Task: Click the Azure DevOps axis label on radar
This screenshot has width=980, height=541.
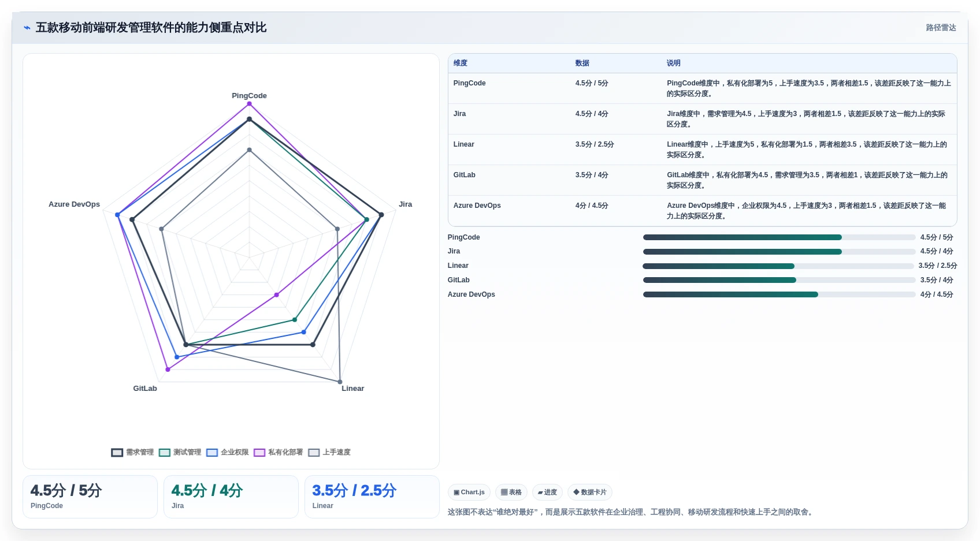Action: coord(74,204)
